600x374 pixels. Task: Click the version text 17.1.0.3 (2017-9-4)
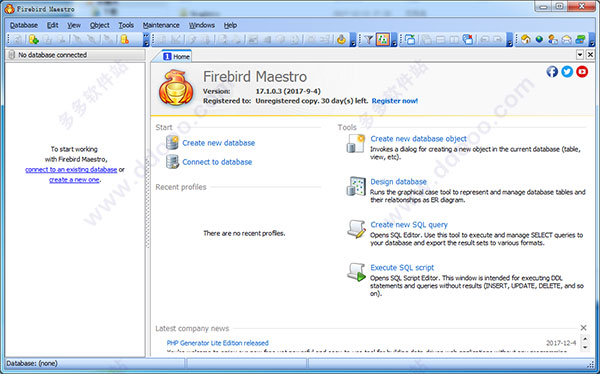click(288, 91)
